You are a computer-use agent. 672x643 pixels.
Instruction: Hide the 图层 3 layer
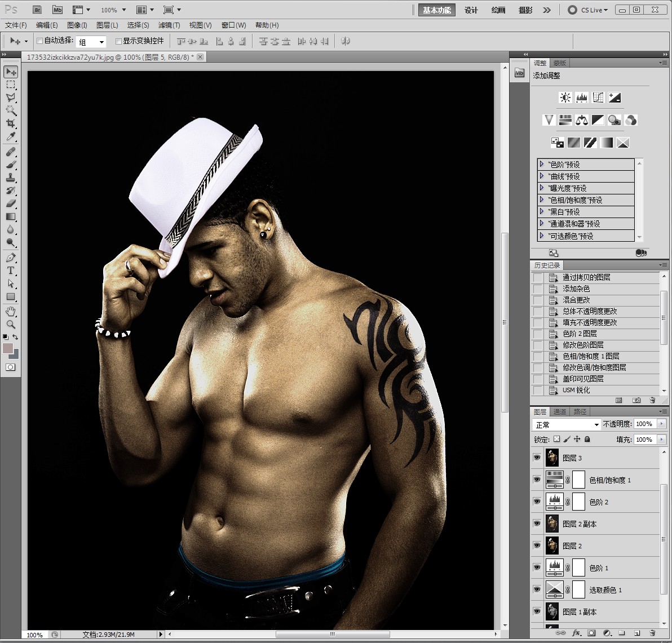pyautogui.click(x=537, y=458)
